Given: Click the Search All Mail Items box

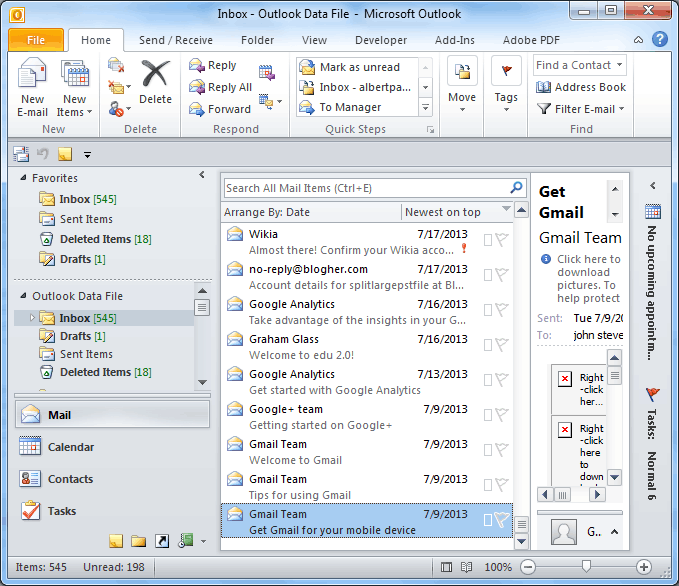Looking at the screenshot, I should point(366,188).
